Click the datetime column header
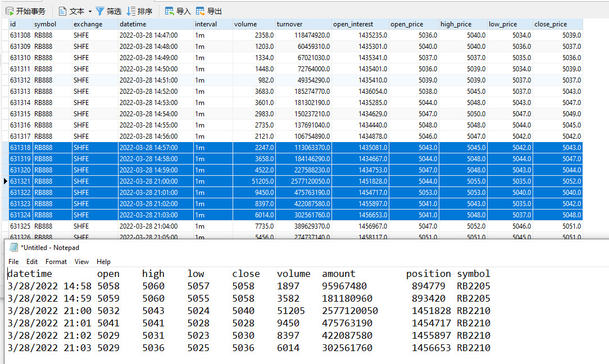609x364 pixels. click(x=156, y=24)
